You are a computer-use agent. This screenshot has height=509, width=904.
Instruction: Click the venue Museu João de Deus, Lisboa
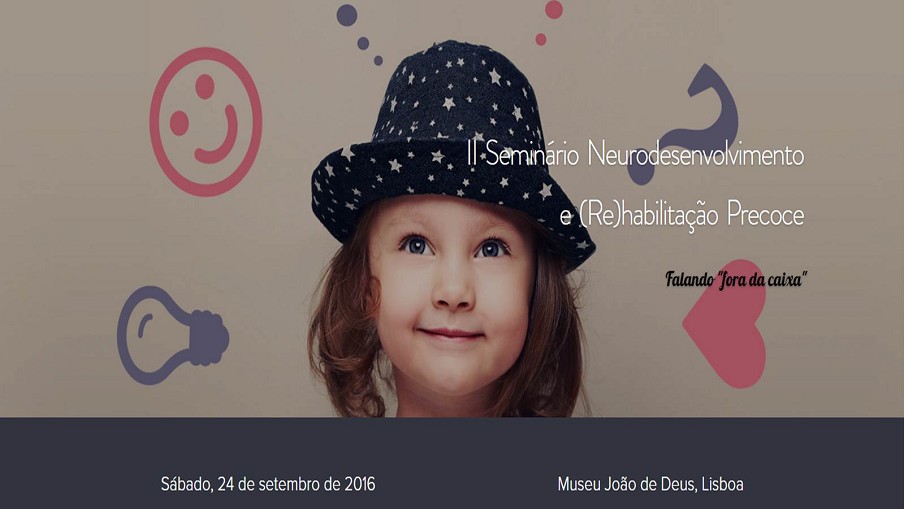650,484
